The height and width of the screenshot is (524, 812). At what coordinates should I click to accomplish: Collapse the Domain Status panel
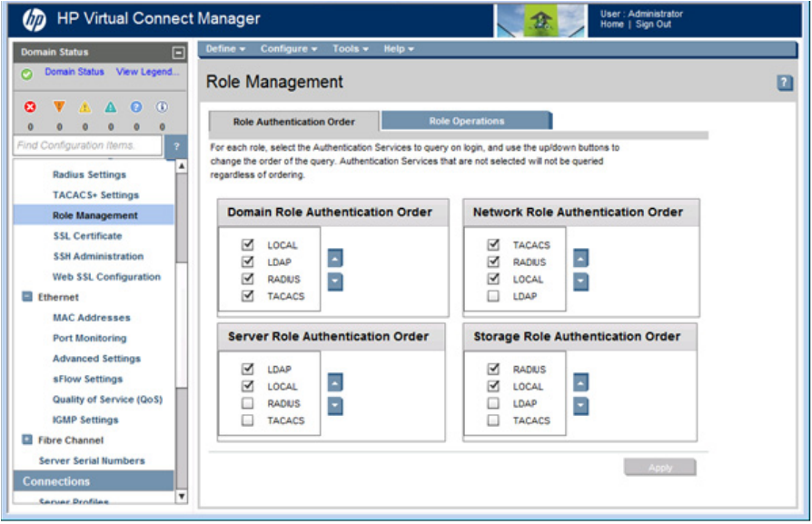point(178,53)
